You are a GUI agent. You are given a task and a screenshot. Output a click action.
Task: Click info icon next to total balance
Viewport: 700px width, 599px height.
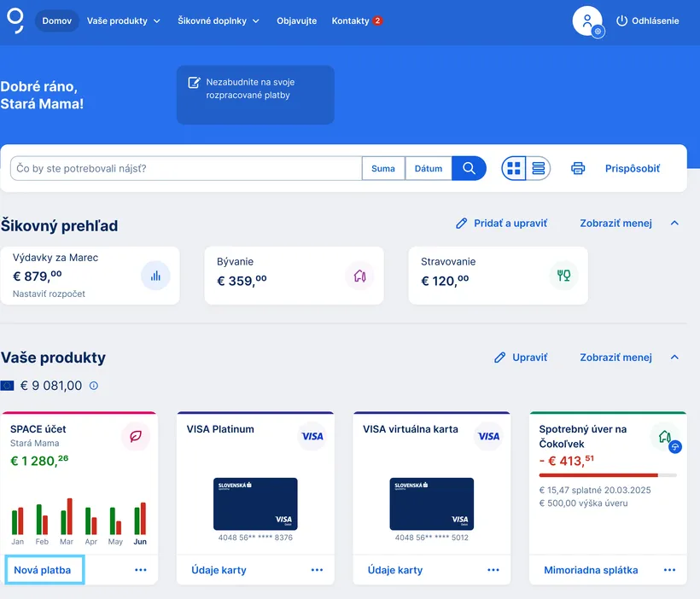(94, 386)
